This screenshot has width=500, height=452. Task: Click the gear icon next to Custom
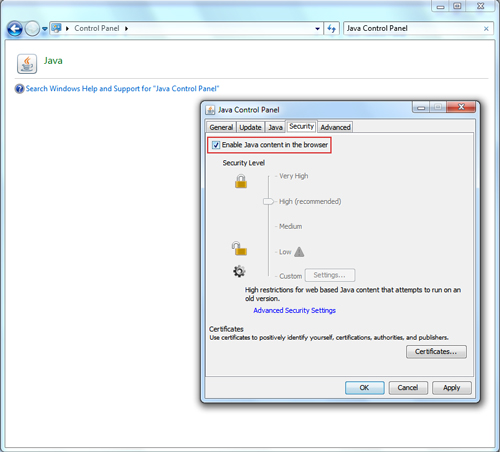(x=239, y=271)
